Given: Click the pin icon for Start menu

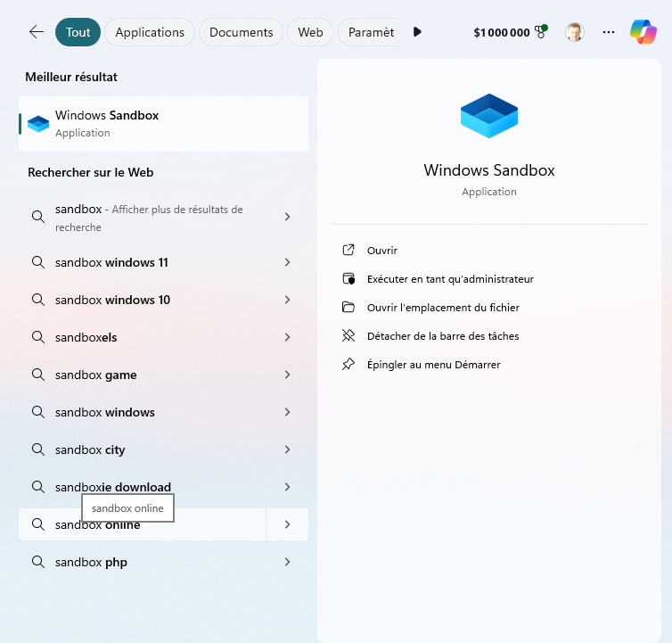Looking at the screenshot, I should click(348, 364).
